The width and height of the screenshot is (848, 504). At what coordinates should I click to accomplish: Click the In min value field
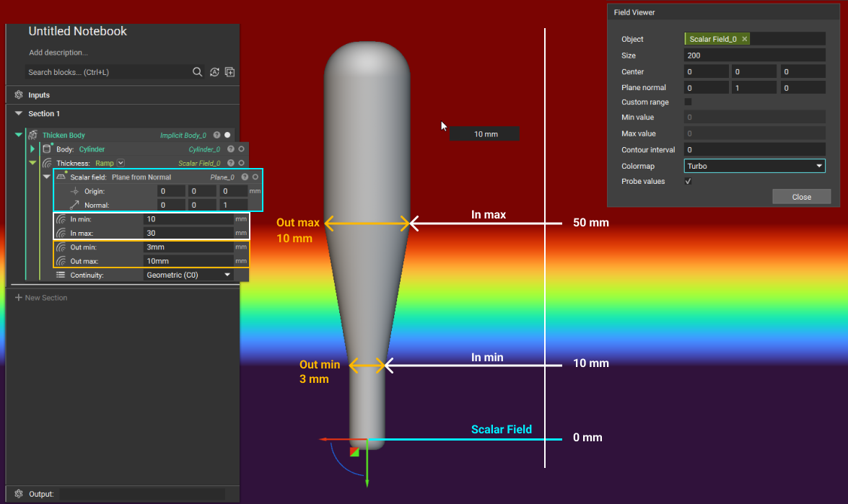tap(188, 219)
